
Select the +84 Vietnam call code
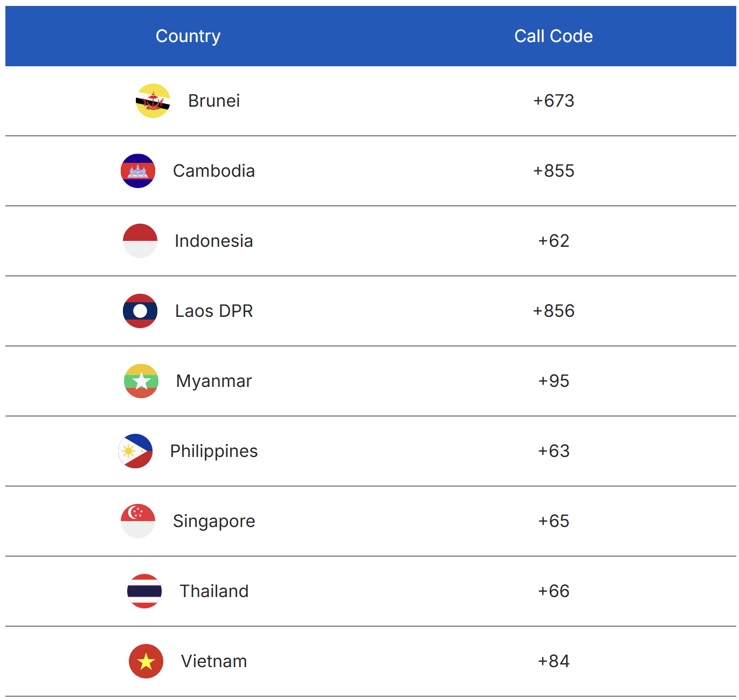tap(554, 661)
